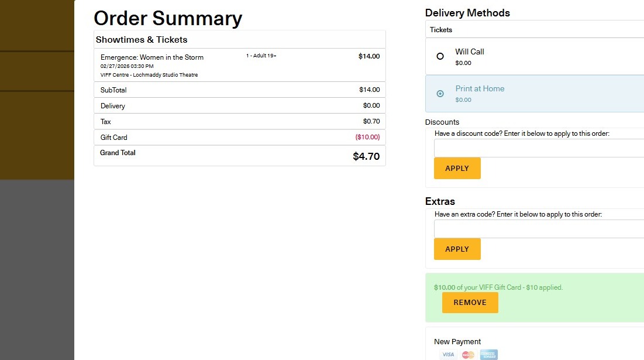Click the extra code input field

(538, 229)
